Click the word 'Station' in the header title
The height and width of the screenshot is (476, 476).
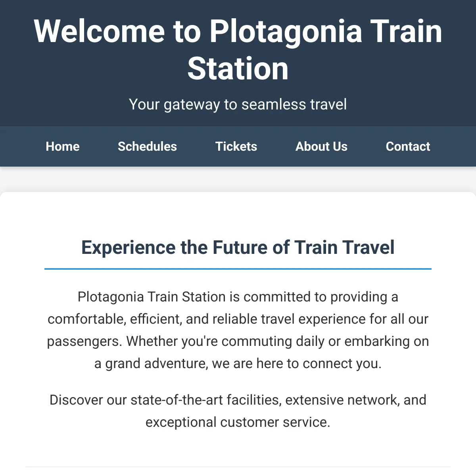[x=238, y=69]
